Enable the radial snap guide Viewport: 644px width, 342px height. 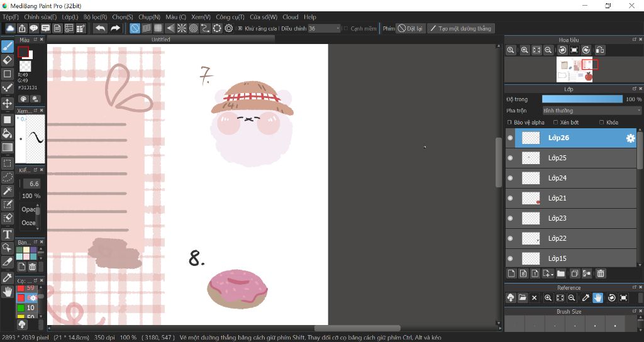[x=182, y=28]
